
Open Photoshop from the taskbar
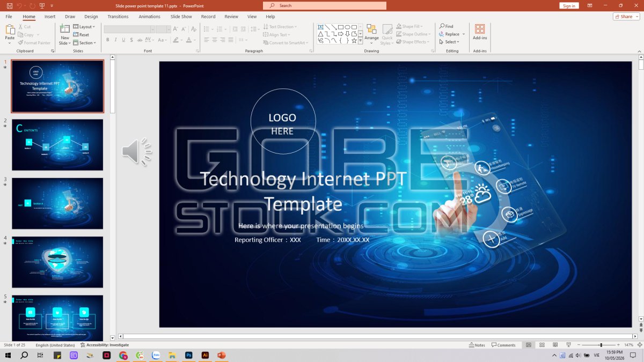[x=189, y=355]
